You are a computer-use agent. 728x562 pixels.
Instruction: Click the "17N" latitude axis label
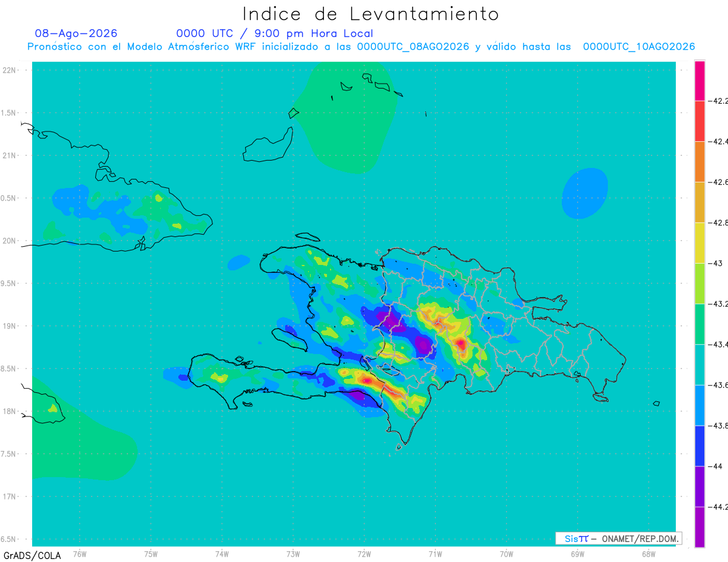tap(10, 497)
